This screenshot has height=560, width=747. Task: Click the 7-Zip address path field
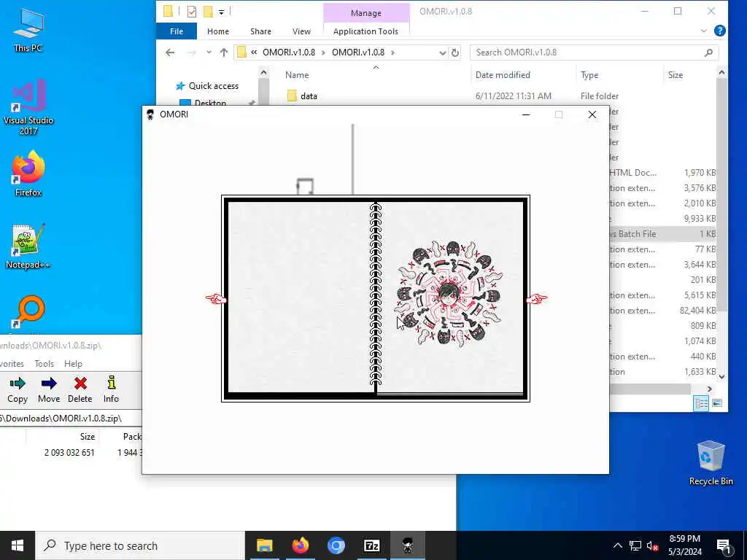(71, 418)
